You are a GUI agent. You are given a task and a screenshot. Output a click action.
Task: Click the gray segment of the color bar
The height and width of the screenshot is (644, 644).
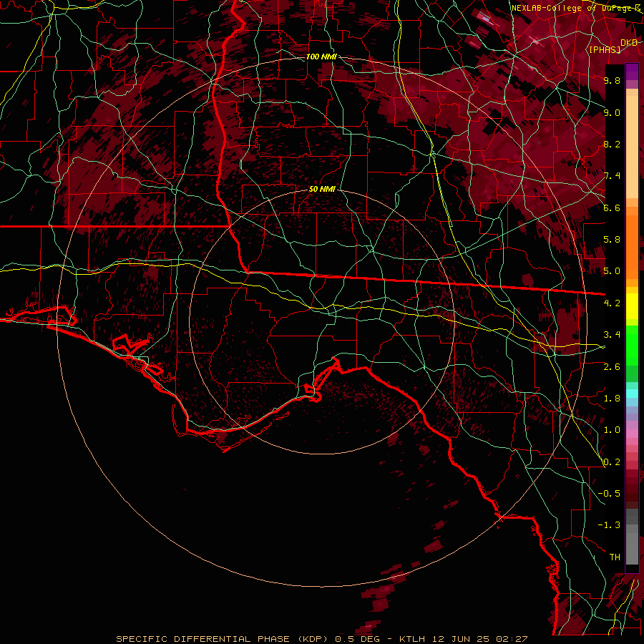point(632,536)
